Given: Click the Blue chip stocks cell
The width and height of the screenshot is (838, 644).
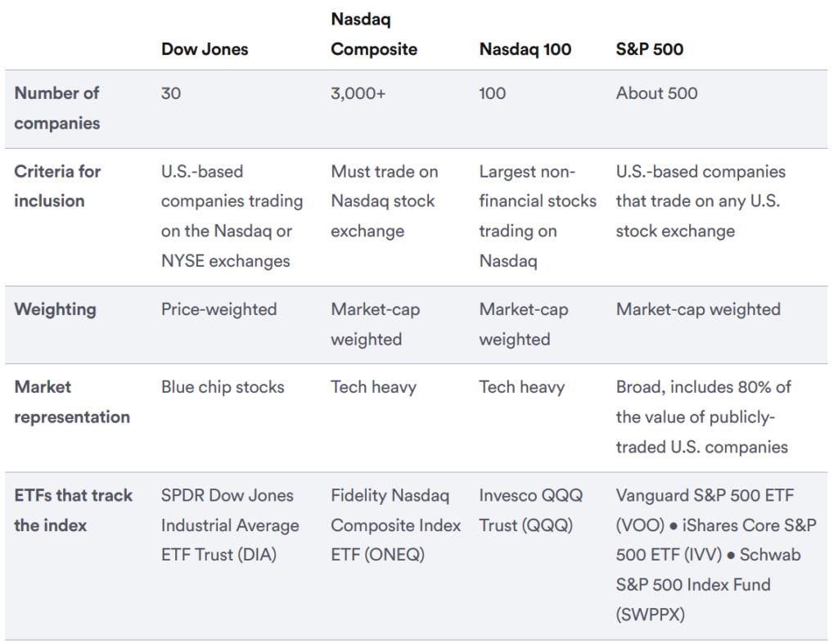Looking at the screenshot, I should 223,387.
